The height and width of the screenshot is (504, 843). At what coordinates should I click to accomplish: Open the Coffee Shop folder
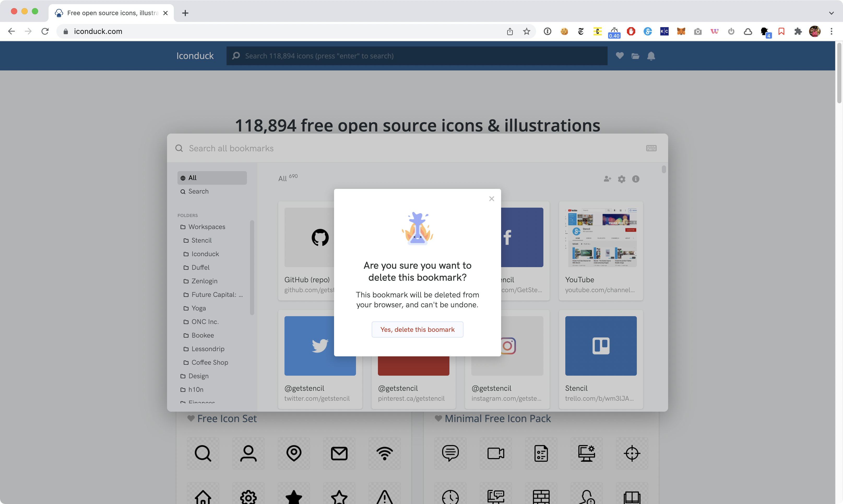[209, 362]
